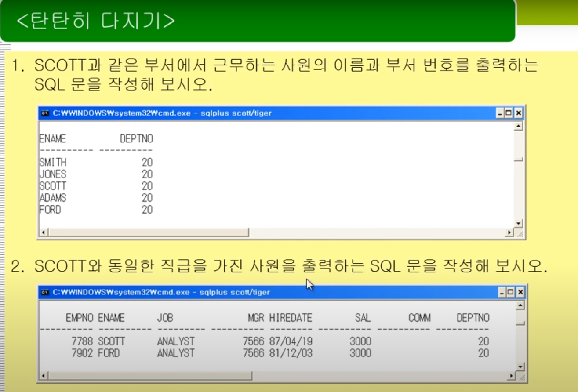The image size is (578, 392).
Task: Click the COMM column header
Action: [x=420, y=318]
